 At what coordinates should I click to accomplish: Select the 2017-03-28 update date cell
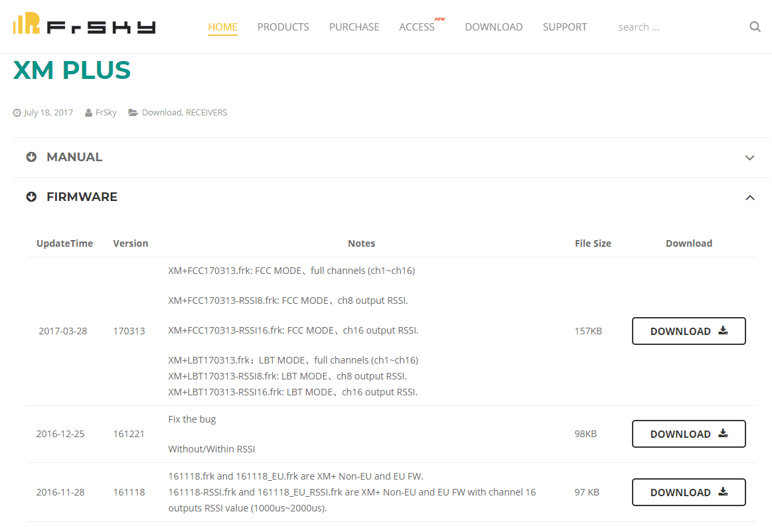tap(63, 331)
